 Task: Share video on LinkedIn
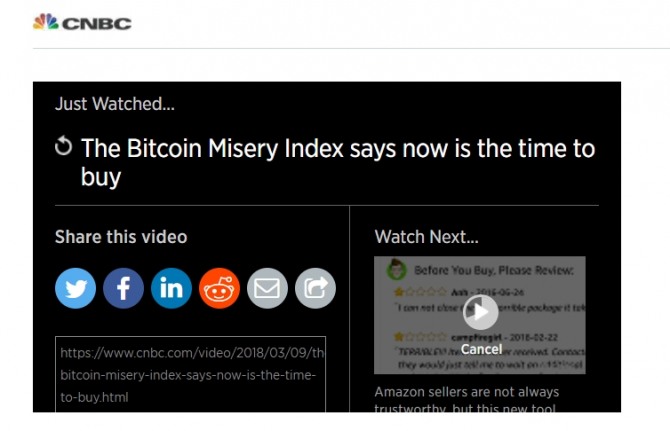point(172,289)
